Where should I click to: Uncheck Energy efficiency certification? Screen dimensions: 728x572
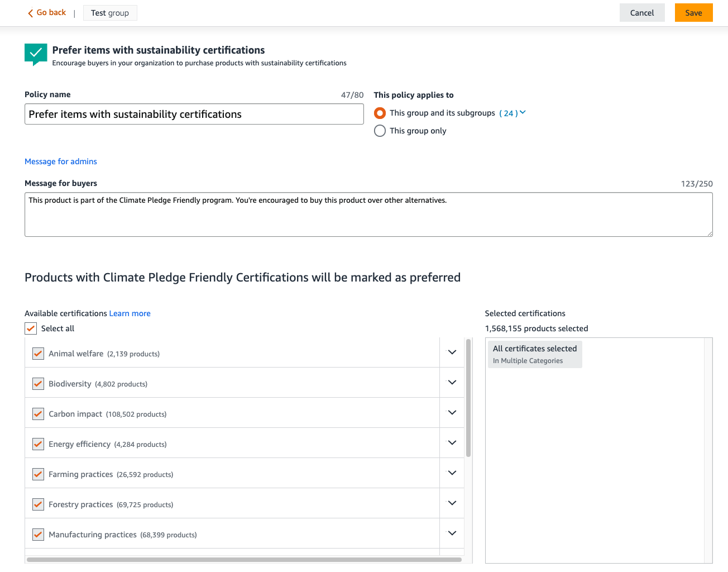tap(38, 444)
